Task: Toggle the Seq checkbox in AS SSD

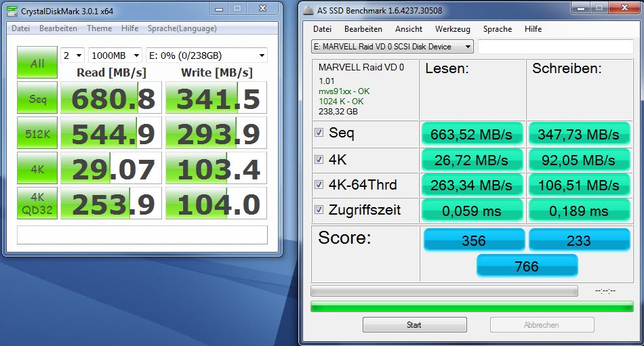Action: click(319, 133)
